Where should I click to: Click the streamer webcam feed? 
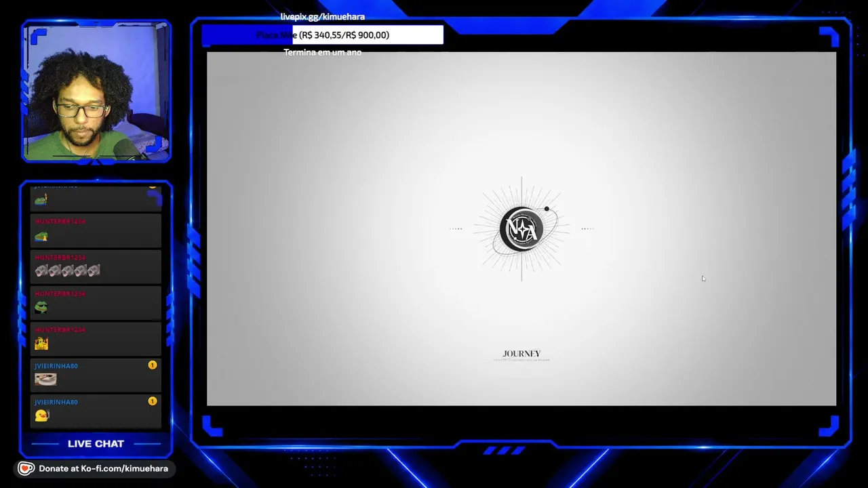[96, 91]
